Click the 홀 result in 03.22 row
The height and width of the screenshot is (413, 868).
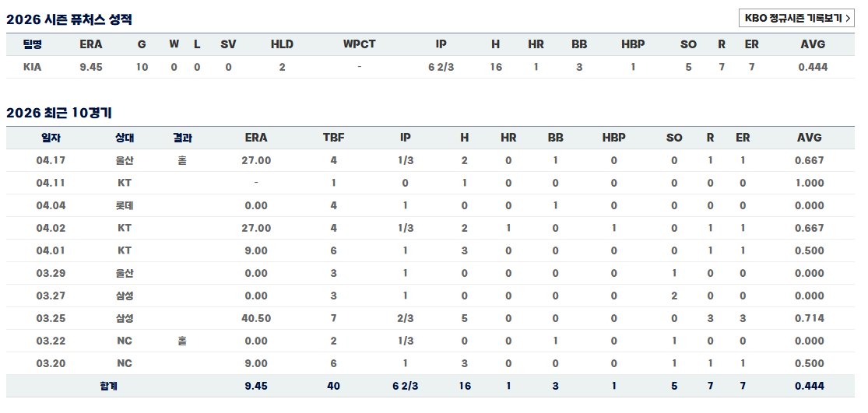182,341
